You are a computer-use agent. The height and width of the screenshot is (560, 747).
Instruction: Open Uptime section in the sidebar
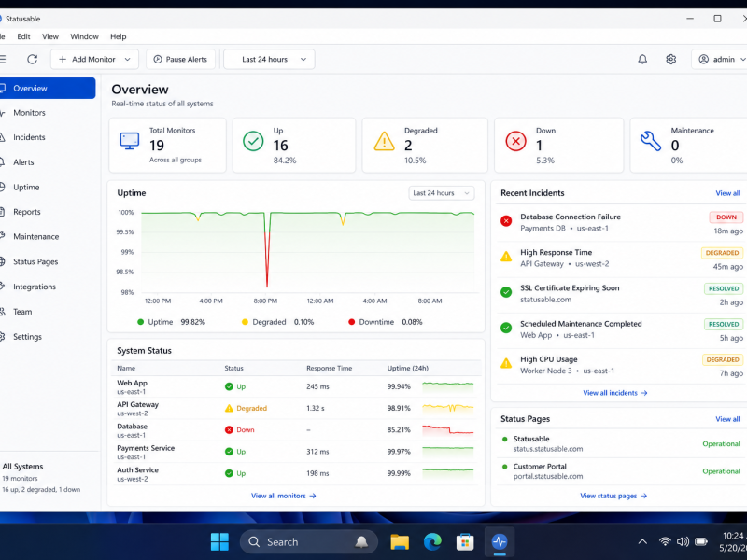[48, 188]
